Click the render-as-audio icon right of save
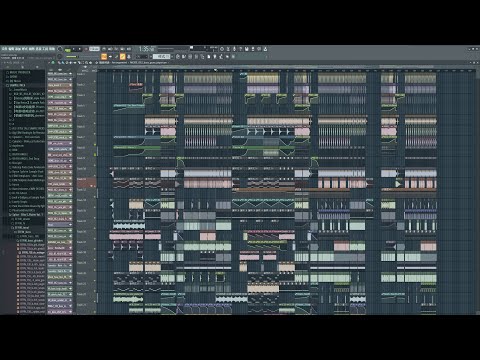Screen dimensions: 480x360 click(253, 49)
